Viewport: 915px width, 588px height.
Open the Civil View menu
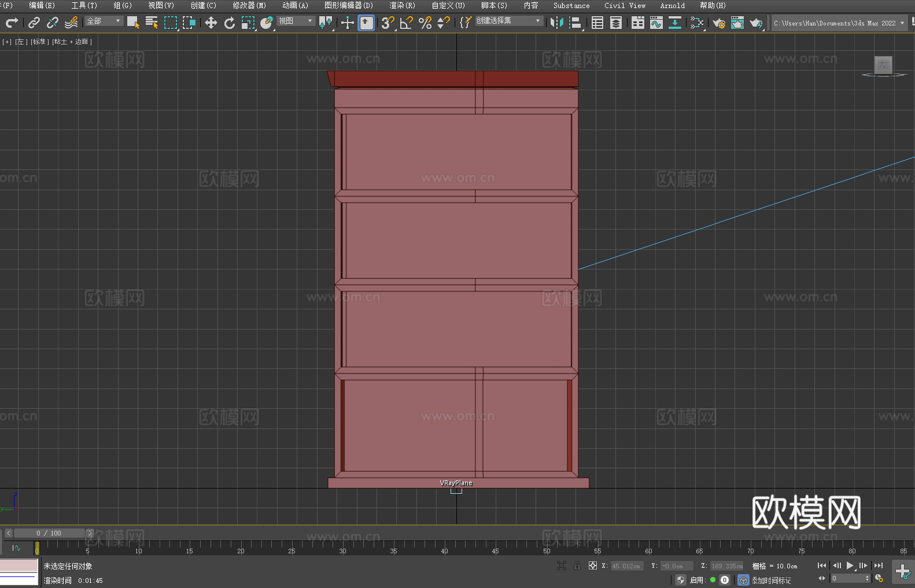point(625,5)
